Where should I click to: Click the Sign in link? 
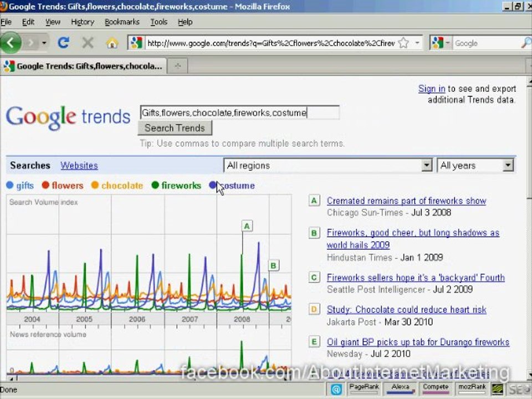[432, 89]
